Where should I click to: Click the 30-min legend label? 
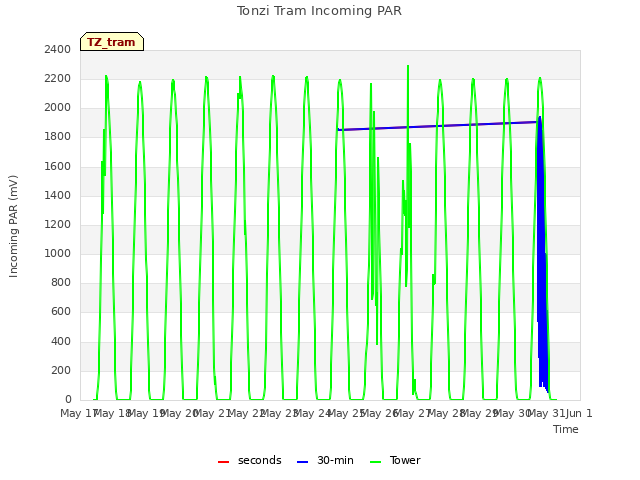pos(335,460)
